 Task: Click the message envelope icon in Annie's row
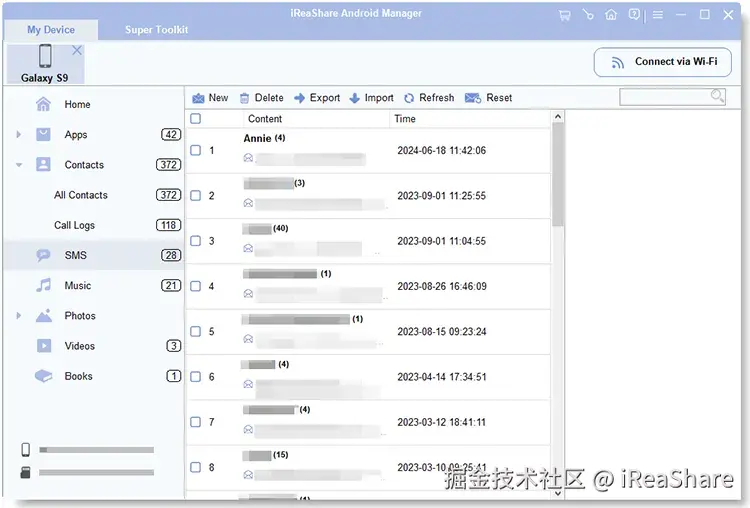pos(248,157)
